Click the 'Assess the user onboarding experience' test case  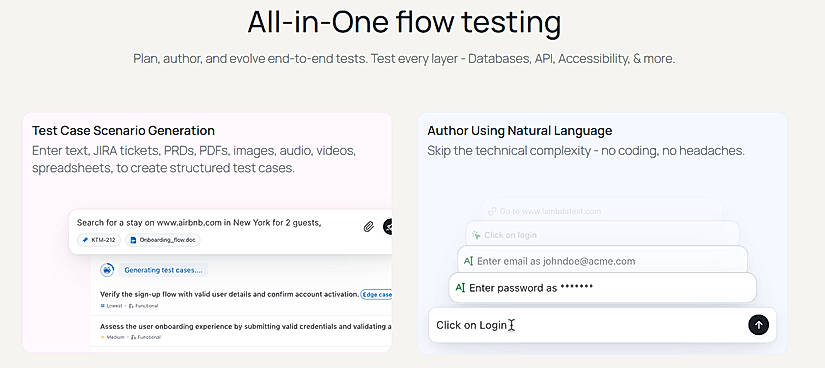coord(245,326)
